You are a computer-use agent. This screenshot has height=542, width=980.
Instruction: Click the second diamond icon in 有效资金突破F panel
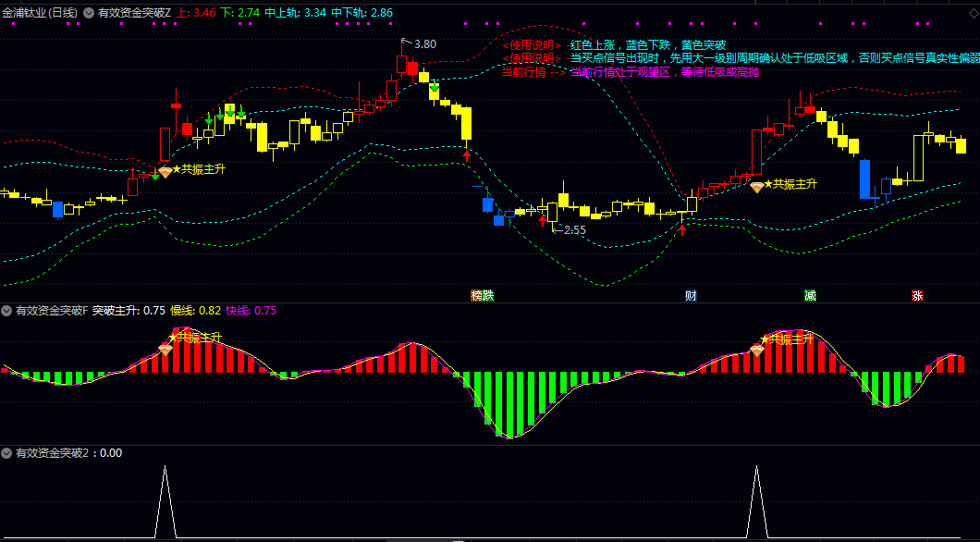(757, 351)
